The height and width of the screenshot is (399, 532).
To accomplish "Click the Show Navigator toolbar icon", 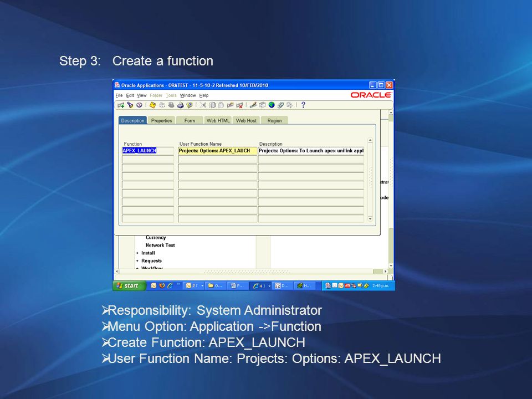I will tap(139, 105).
